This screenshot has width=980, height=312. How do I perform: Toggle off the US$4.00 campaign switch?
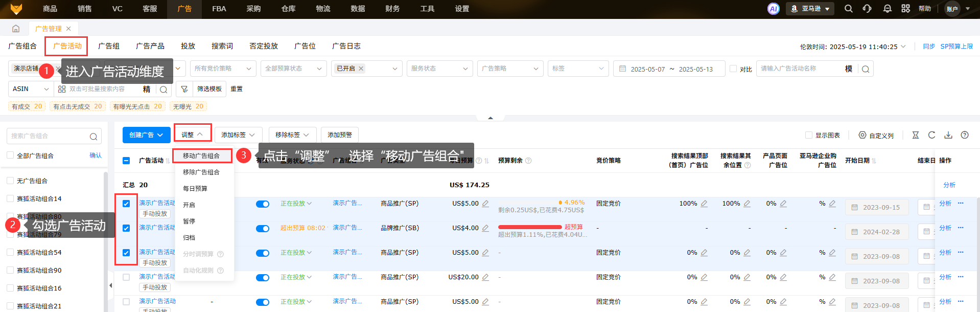click(x=263, y=228)
